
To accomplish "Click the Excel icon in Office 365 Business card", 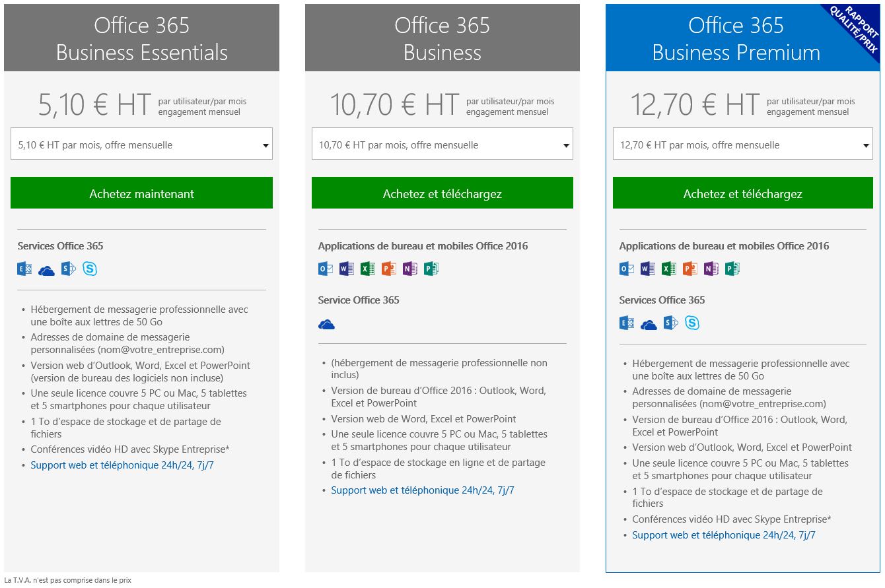I will click(368, 269).
